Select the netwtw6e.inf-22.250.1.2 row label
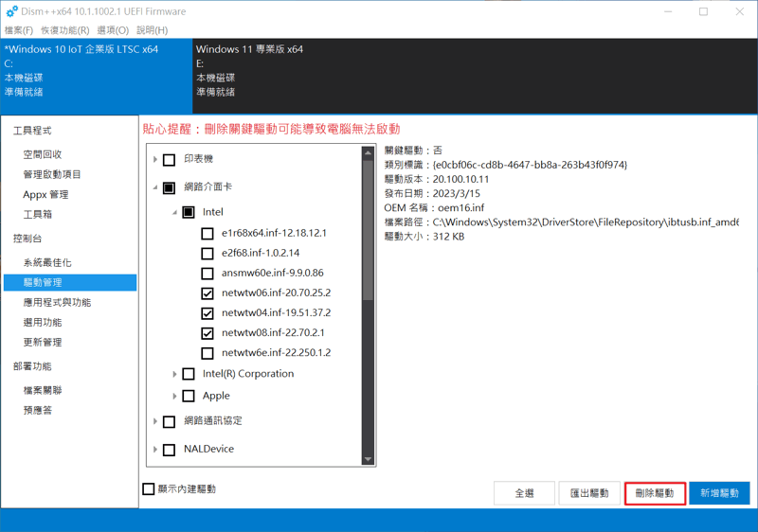The image size is (758, 532). [276, 352]
